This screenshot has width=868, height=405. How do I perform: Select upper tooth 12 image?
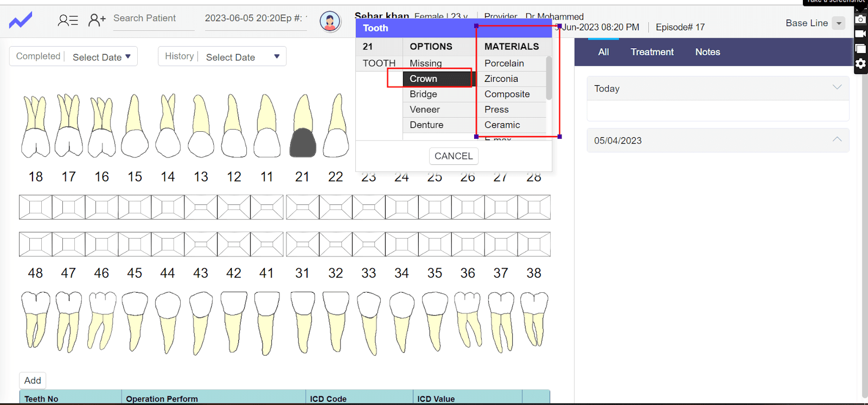(234, 126)
